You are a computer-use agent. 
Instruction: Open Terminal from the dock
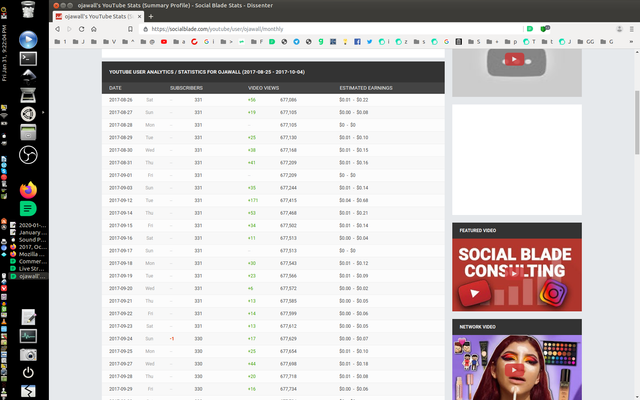[x=28, y=59]
